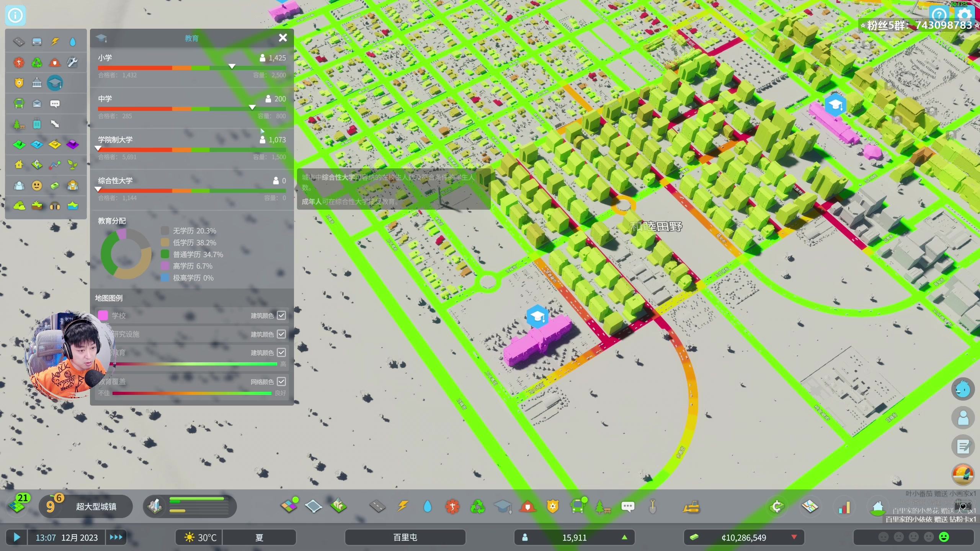This screenshot has width=980, height=551.
Task: Click the happiness faces indicator
Action: click(913, 537)
